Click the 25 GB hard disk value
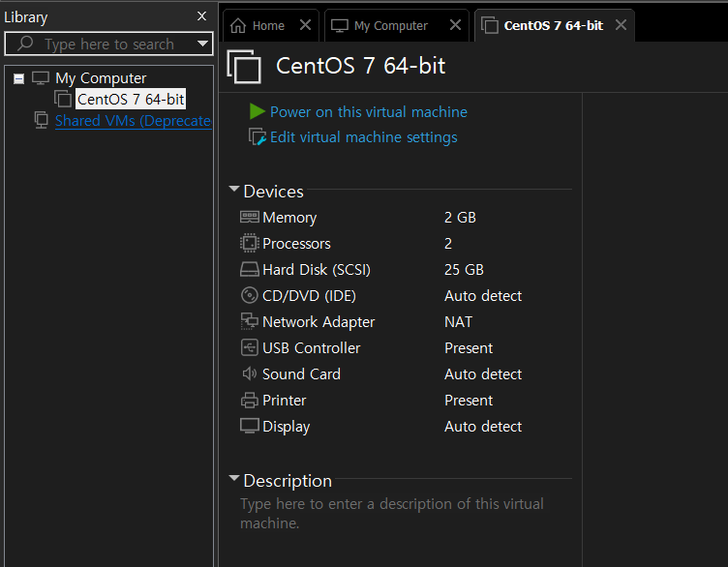The image size is (728, 567). coord(464,270)
